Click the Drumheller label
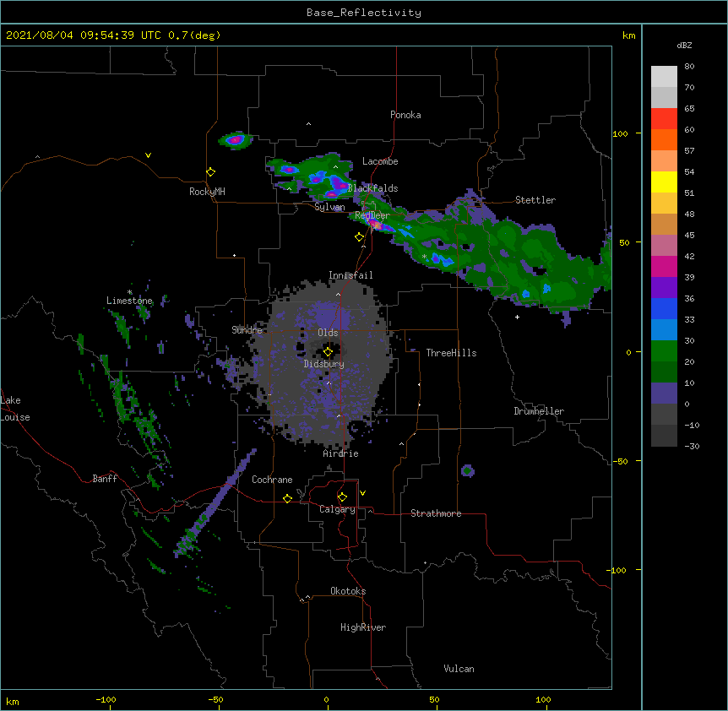 539,411
